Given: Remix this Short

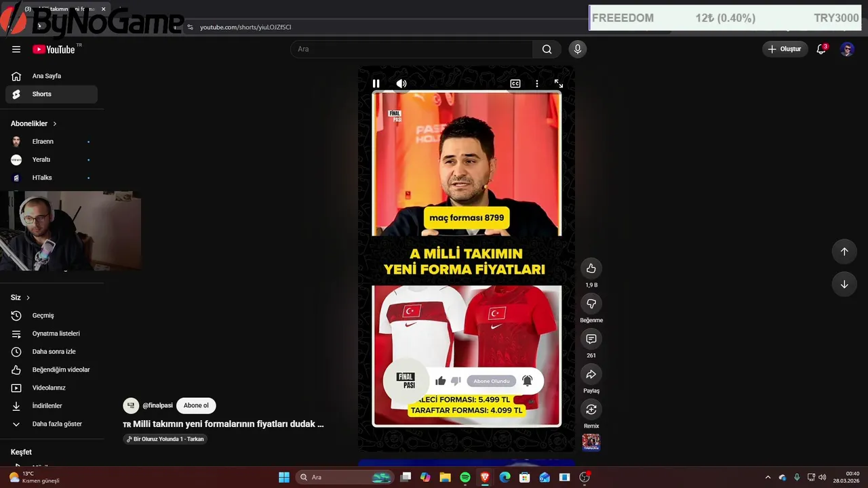Looking at the screenshot, I should pos(591,409).
